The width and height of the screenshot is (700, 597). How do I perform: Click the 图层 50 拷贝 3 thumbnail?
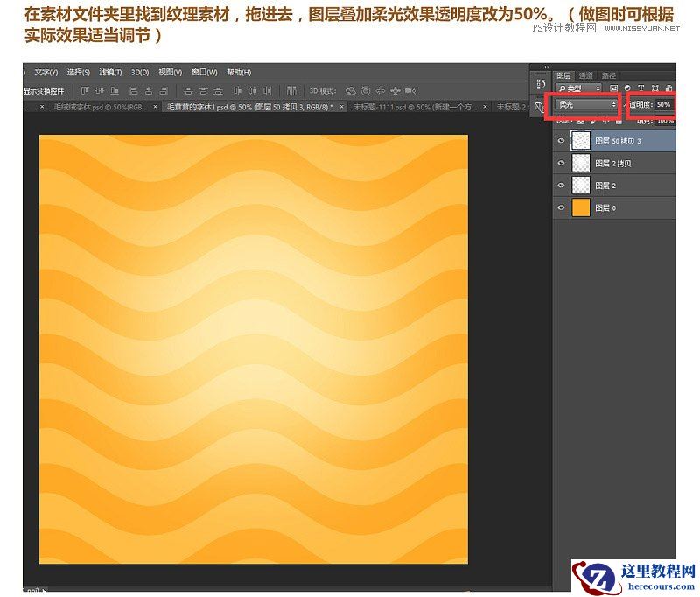(x=581, y=141)
